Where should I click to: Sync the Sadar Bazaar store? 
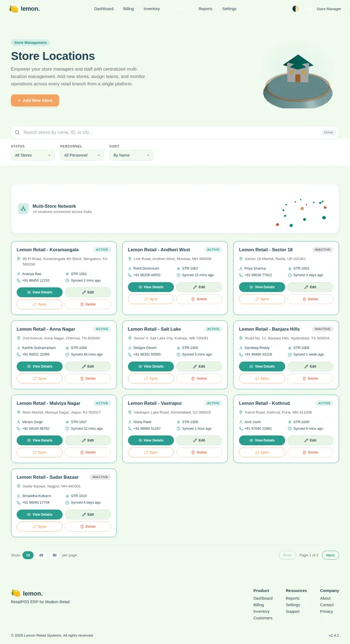[x=39, y=526]
